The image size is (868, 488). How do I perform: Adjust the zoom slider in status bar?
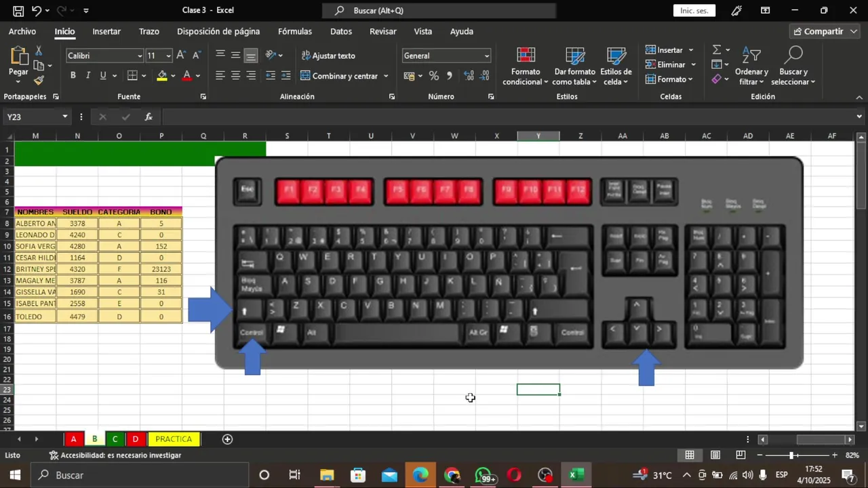coord(791,455)
